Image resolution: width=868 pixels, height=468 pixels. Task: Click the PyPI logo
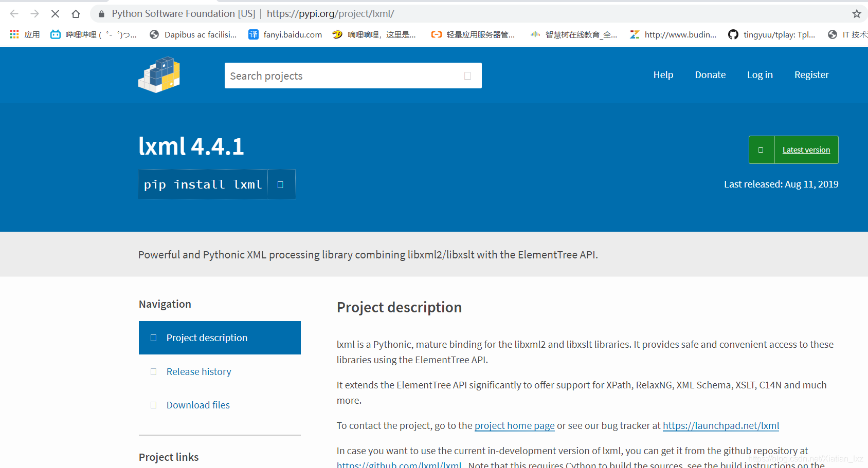click(159, 74)
